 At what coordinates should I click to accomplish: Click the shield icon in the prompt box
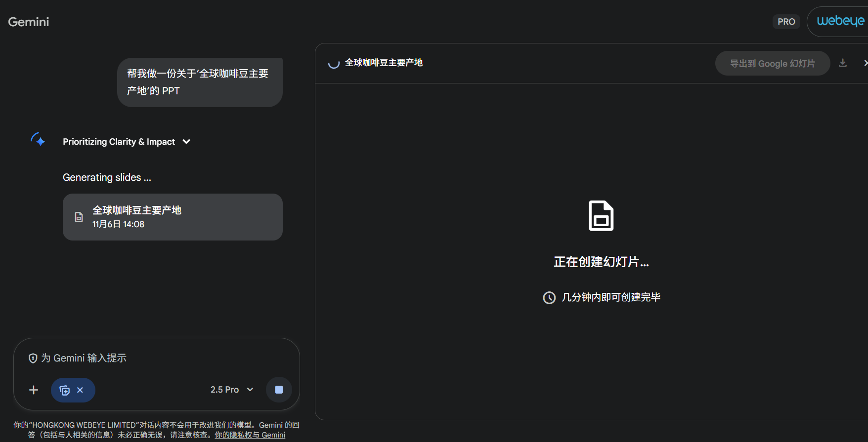(33, 358)
